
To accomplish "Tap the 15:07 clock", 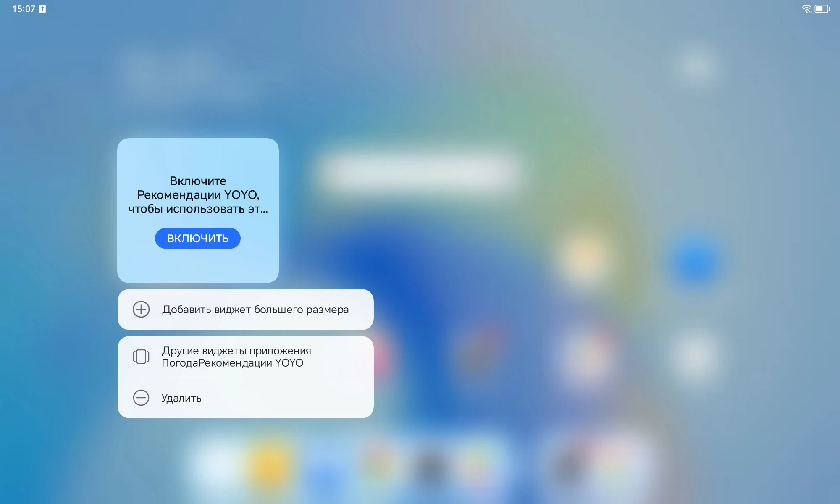I will (x=24, y=9).
